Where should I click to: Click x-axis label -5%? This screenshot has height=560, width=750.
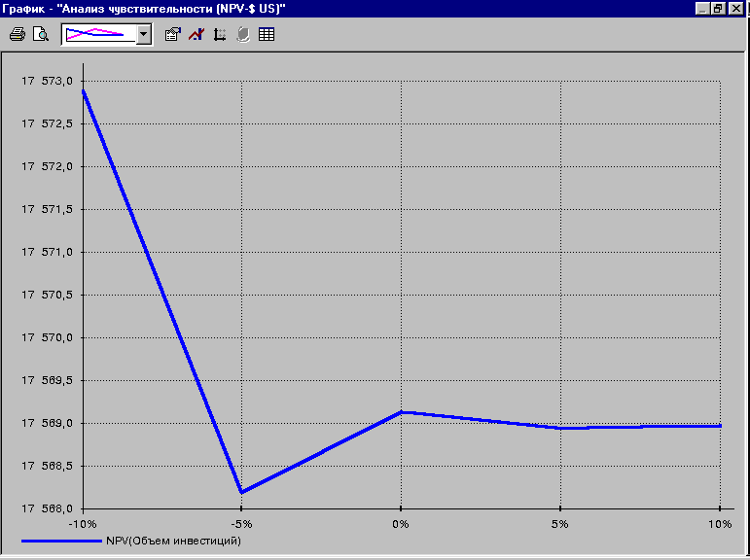point(241,524)
